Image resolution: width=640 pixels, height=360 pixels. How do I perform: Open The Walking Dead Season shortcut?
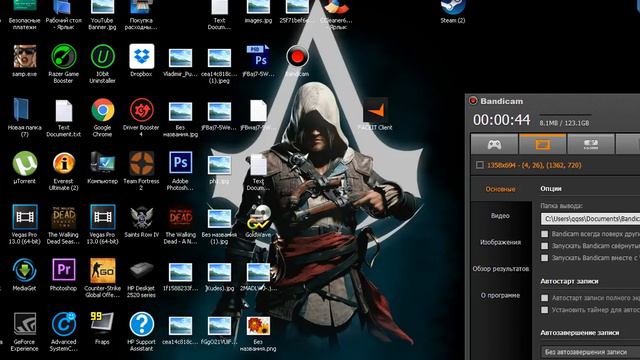pos(63,225)
